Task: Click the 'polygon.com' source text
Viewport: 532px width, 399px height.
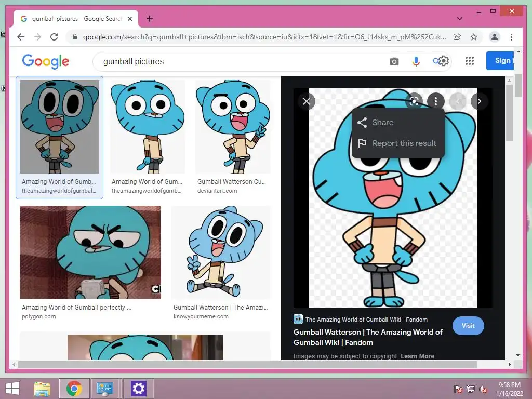Action: click(38, 316)
